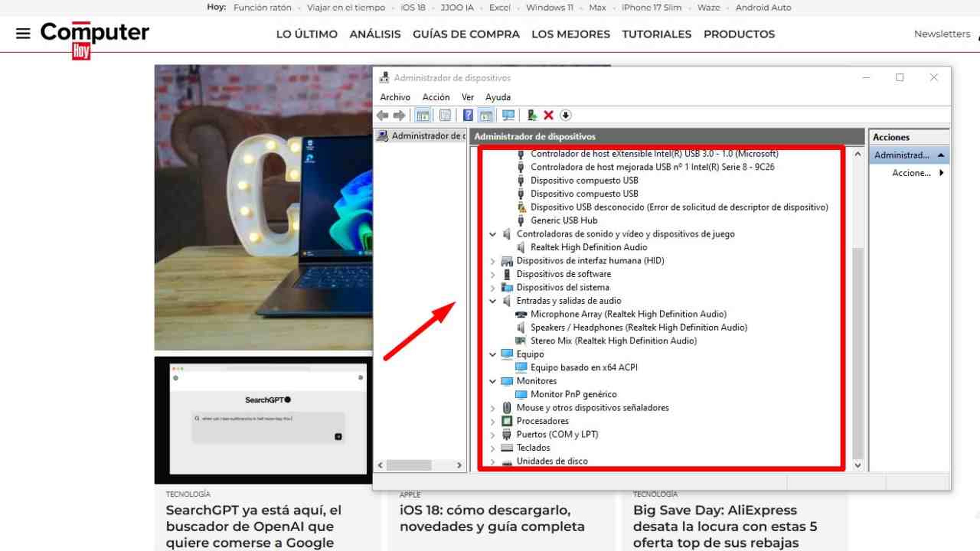Click the device list scroll-up arrow

pos(857,154)
